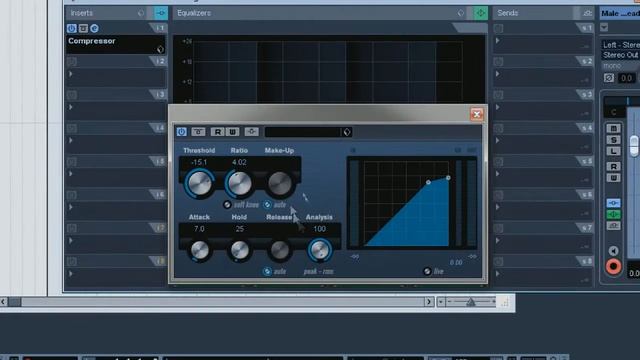Click the Threshold knob
This screenshot has height=360, width=640.
coord(200,183)
